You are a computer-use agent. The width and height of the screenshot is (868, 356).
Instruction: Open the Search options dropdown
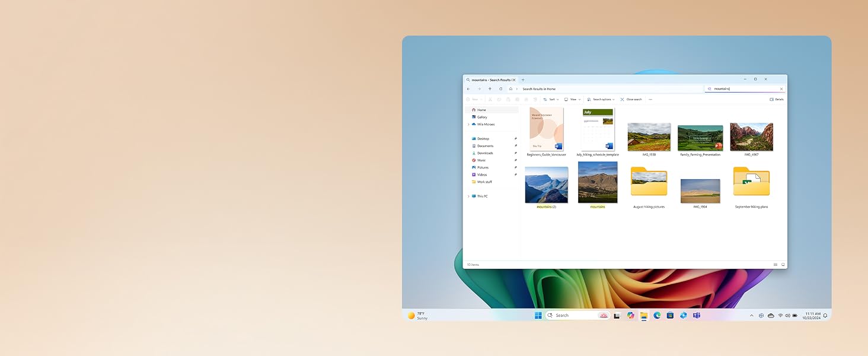[x=601, y=99]
